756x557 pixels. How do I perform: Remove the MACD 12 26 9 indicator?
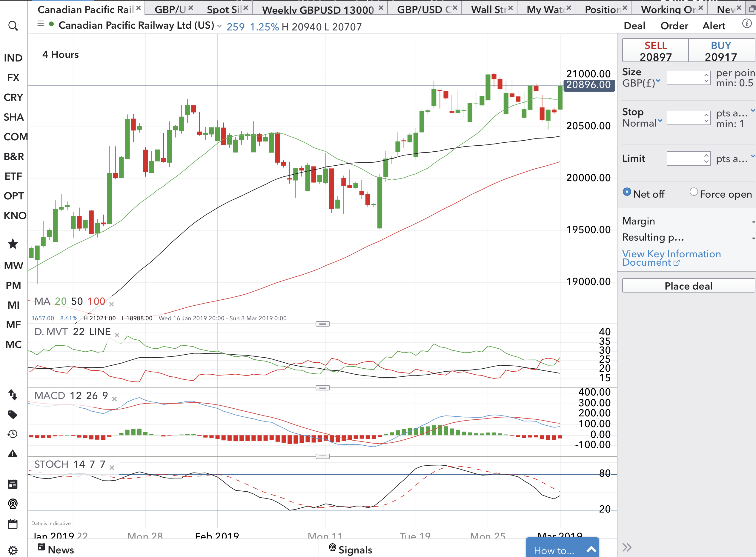tap(114, 399)
